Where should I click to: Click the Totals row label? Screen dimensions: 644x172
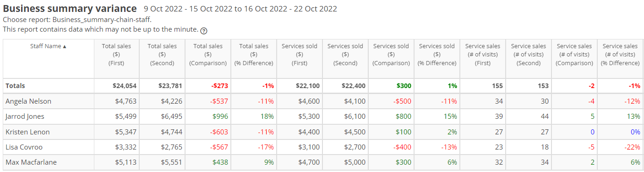pos(15,86)
